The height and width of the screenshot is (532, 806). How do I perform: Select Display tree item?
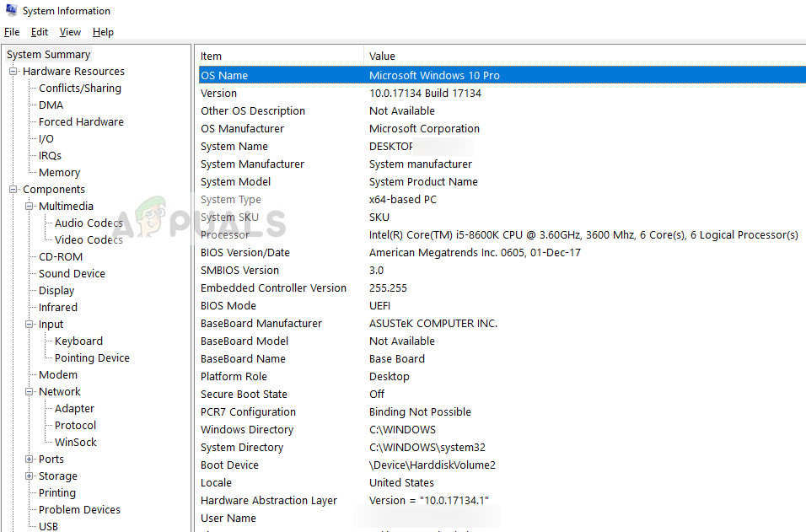tap(56, 290)
